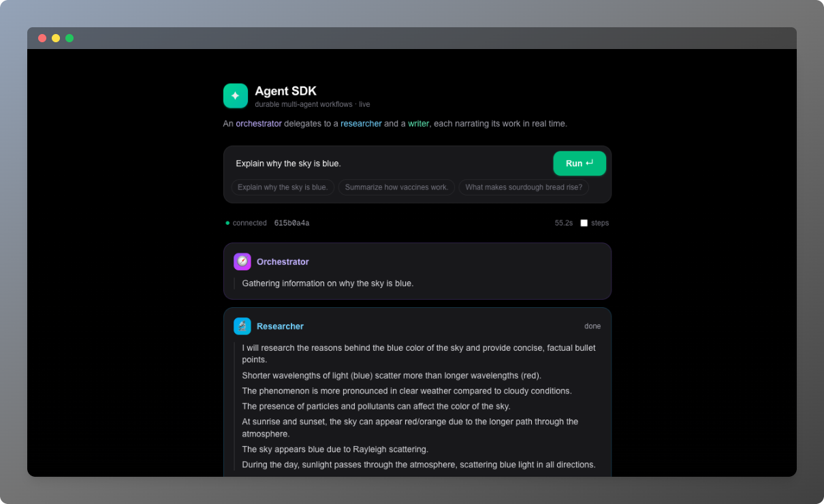Click the line about shorter wavelengths scattering
The image size is (824, 504).
392,375
